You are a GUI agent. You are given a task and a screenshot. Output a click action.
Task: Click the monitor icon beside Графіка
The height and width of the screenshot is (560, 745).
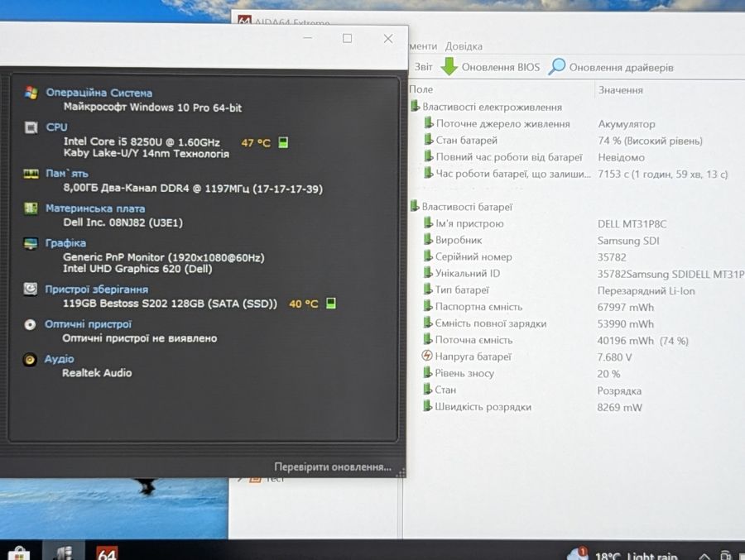click(x=31, y=243)
